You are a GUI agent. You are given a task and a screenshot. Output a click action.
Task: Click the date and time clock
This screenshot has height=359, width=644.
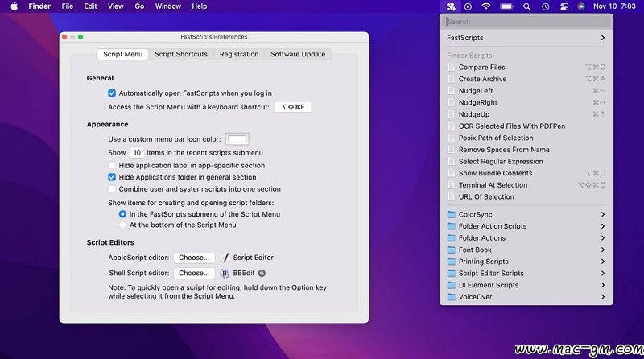tap(614, 6)
